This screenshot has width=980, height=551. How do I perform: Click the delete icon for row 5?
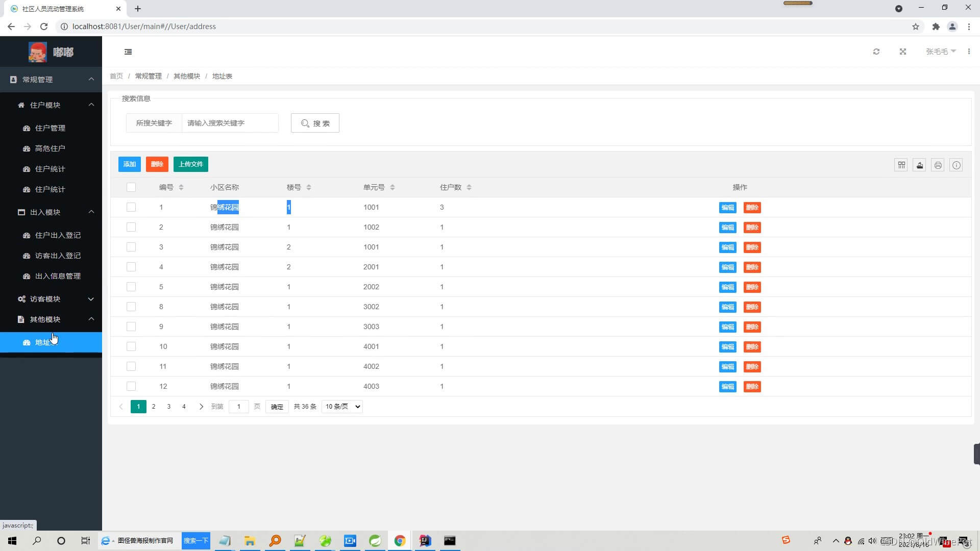click(x=752, y=287)
